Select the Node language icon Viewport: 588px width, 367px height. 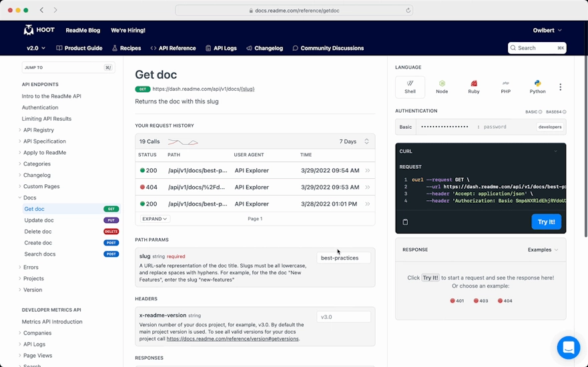(x=442, y=87)
